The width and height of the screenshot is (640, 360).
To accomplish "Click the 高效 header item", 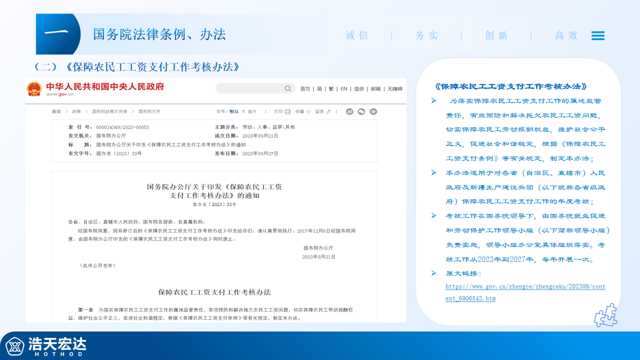I will 566,36.
